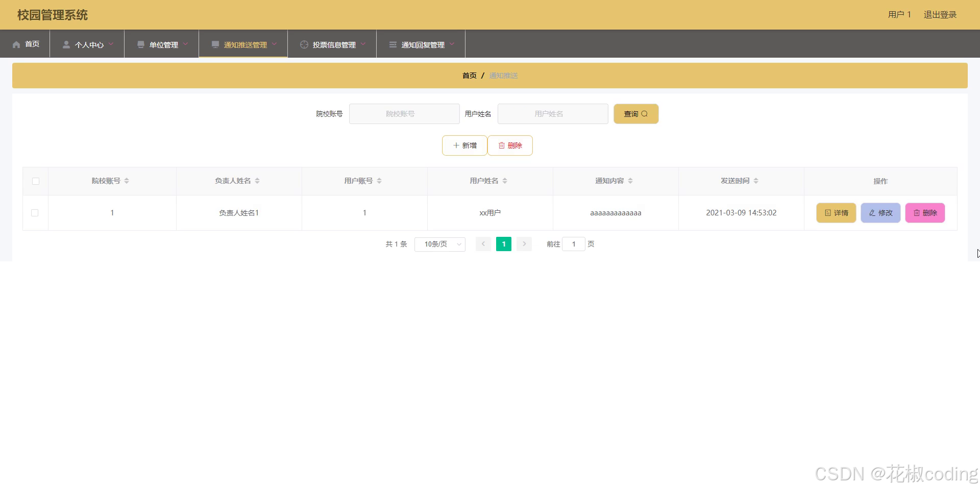Screen dimensions: 980x490
Task: Click the 发送时间 cell 2021-03-09 14:53:02
Action: pos(741,213)
